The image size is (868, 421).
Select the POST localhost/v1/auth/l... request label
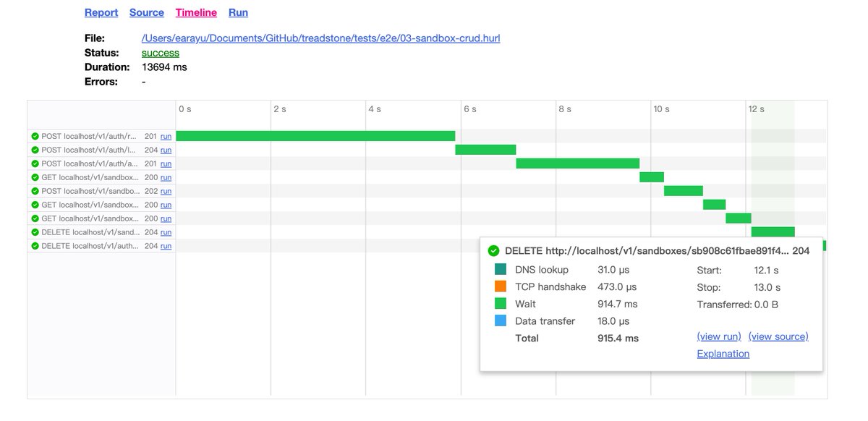[x=89, y=150]
